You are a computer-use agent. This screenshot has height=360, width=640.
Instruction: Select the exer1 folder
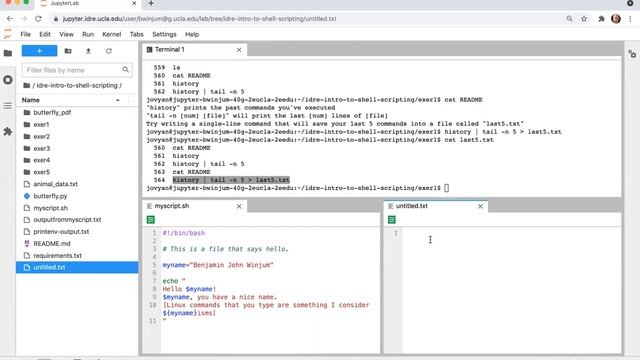tap(77, 124)
